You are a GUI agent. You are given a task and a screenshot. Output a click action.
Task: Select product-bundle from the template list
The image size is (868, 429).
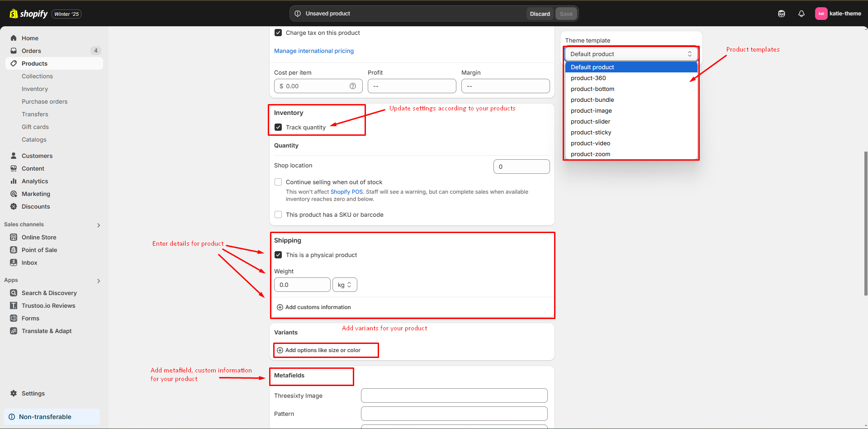(592, 100)
